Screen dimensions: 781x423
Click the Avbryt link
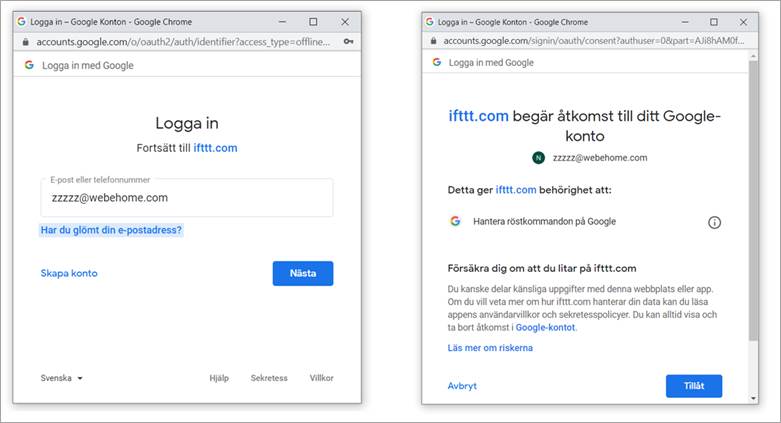click(x=462, y=386)
